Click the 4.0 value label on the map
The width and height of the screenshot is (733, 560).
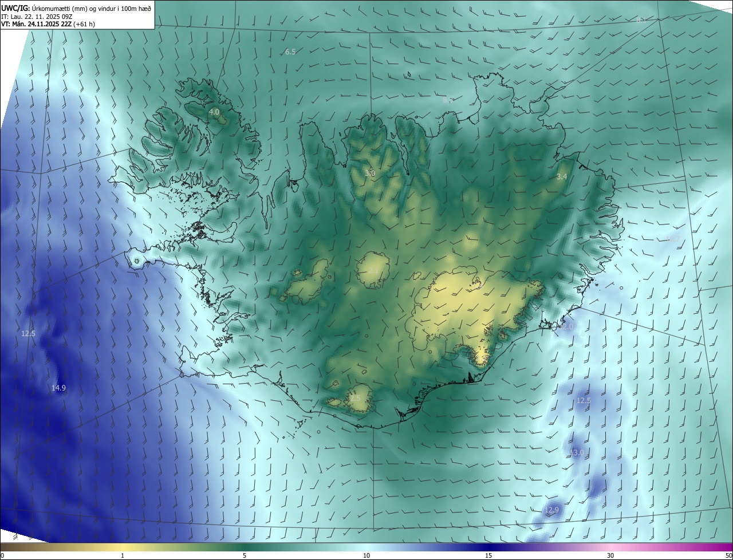(x=214, y=112)
